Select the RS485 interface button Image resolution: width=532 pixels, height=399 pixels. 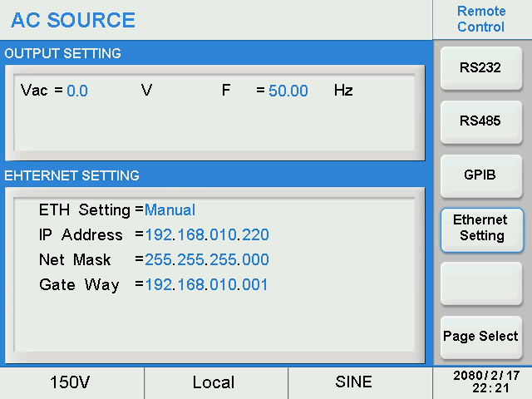pos(480,121)
